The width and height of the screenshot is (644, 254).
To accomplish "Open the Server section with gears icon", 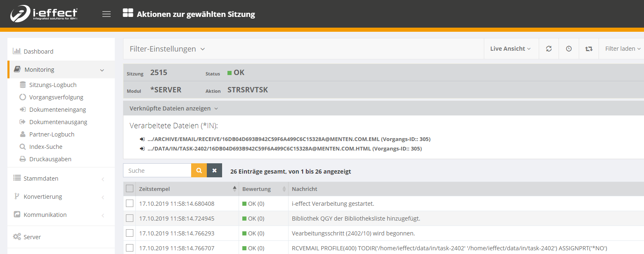I will [32, 237].
